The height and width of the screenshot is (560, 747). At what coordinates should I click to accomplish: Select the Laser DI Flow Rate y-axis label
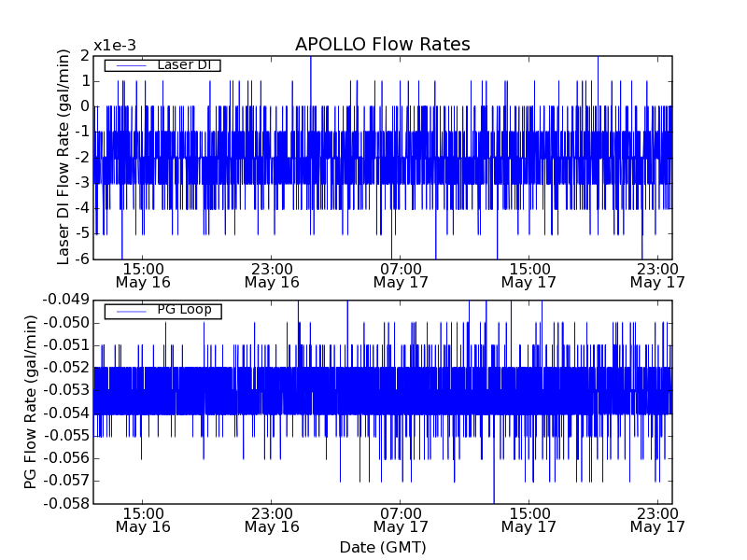pyautogui.click(x=64, y=157)
